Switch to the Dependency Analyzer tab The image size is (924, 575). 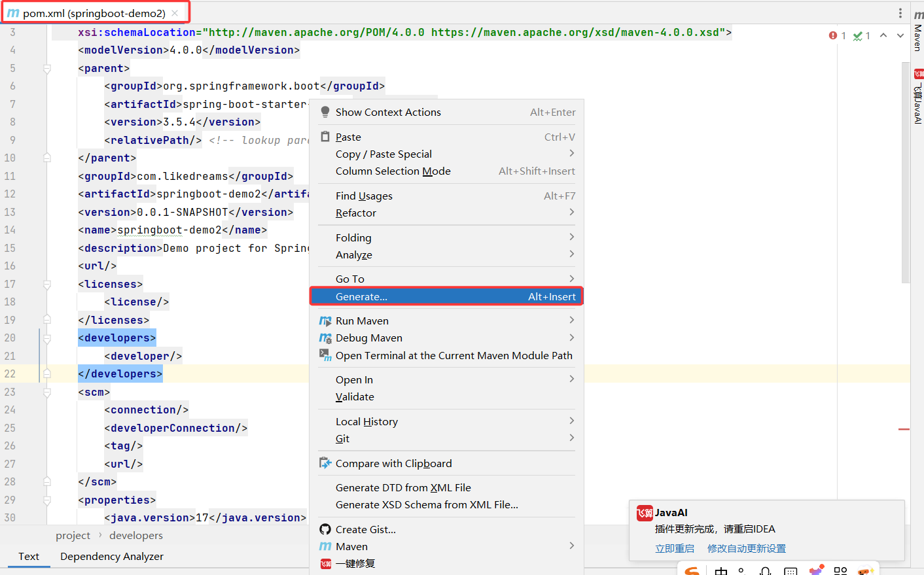(x=112, y=556)
